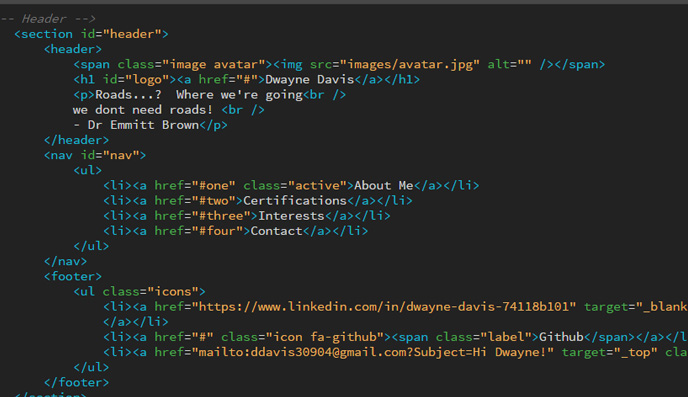Click the text 'About Me'

(x=383, y=186)
